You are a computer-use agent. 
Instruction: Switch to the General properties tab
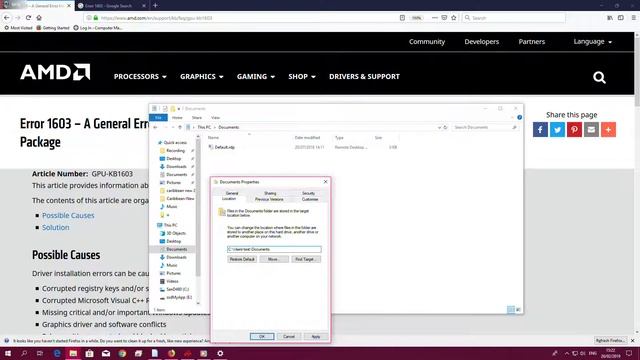point(231,193)
